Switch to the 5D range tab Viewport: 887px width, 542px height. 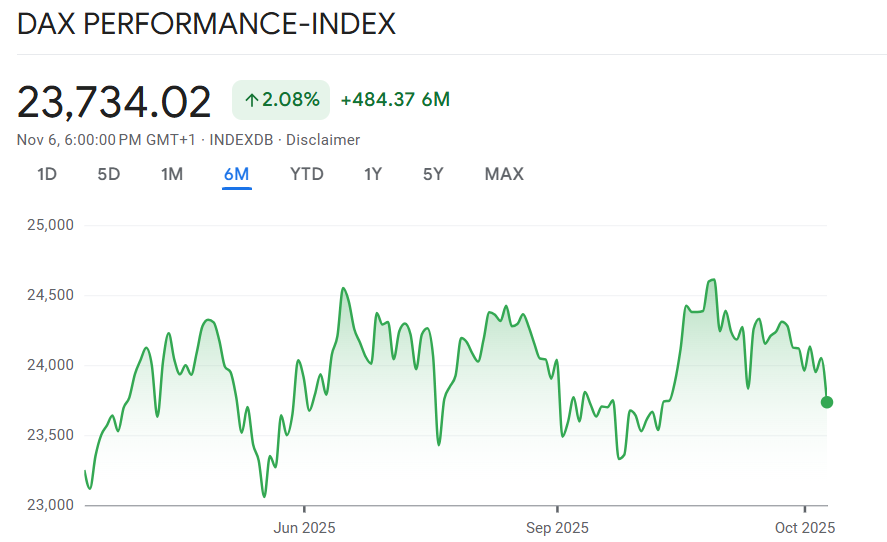coord(109,174)
